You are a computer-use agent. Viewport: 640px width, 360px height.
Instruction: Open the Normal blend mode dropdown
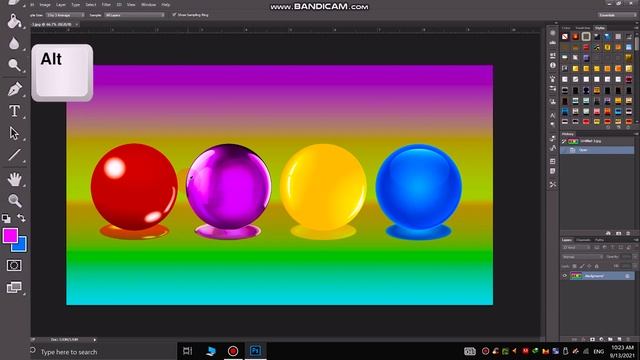(582, 257)
